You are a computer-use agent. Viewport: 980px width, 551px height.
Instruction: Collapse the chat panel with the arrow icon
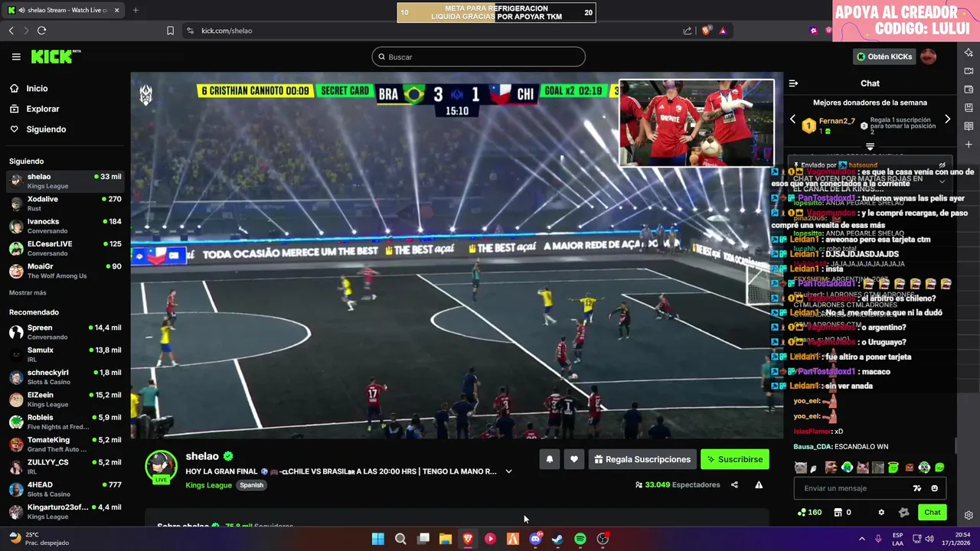[793, 83]
